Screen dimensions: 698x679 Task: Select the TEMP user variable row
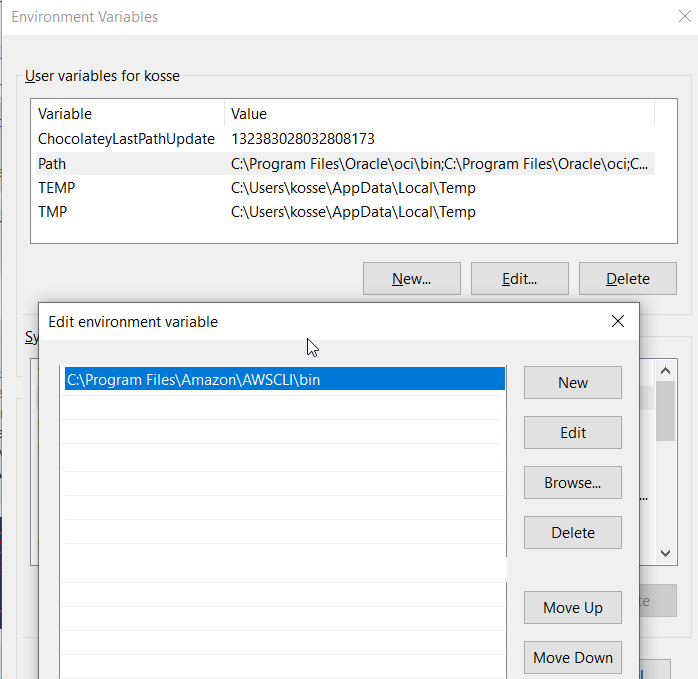point(126,187)
